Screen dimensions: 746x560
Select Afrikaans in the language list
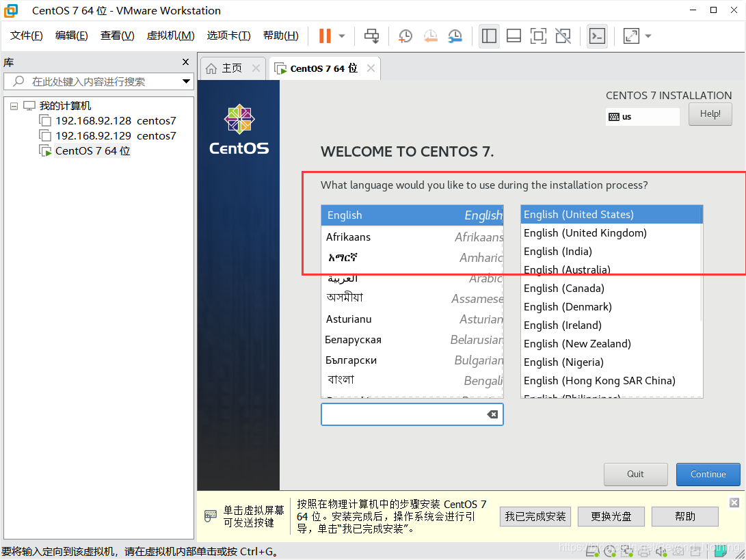click(412, 237)
